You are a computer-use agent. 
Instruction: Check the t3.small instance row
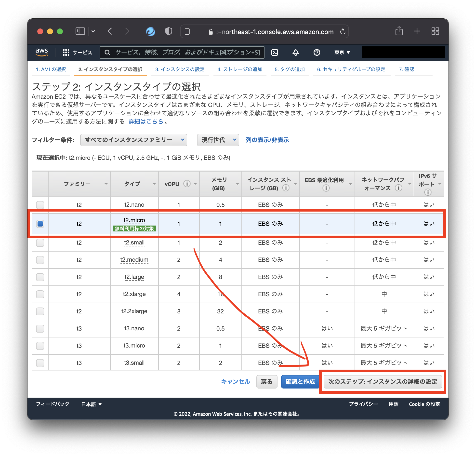tap(40, 363)
